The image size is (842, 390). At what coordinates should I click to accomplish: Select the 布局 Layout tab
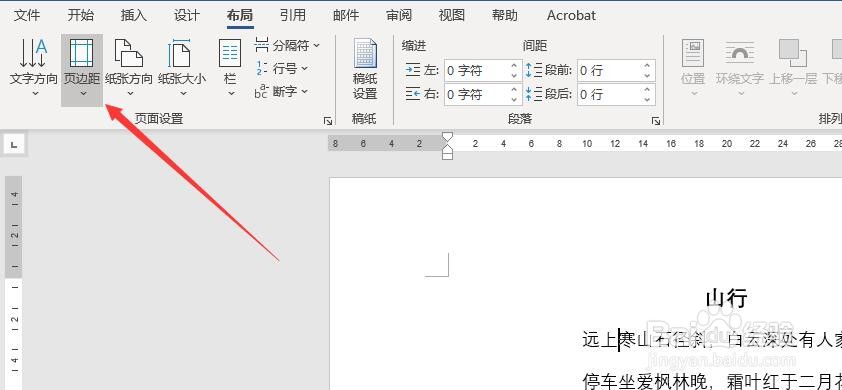(240, 16)
